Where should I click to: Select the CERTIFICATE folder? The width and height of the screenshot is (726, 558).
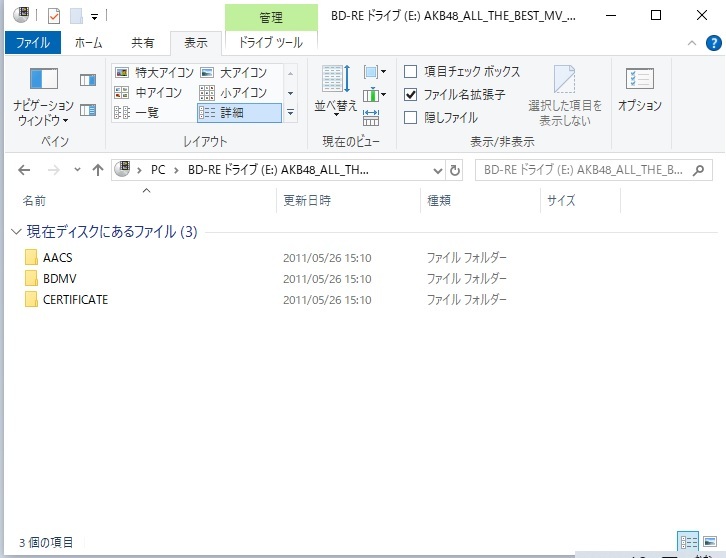[75, 300]
